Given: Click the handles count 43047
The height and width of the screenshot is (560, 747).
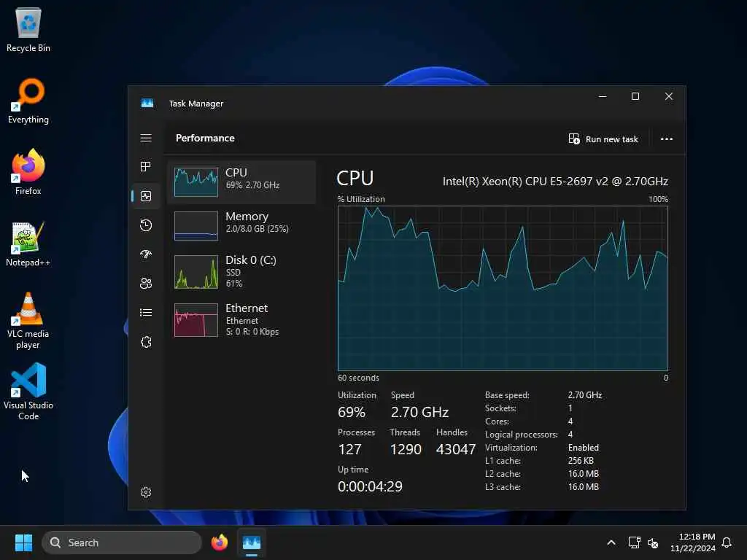Looking at the screenshot, I should click(x=456, y=449).
